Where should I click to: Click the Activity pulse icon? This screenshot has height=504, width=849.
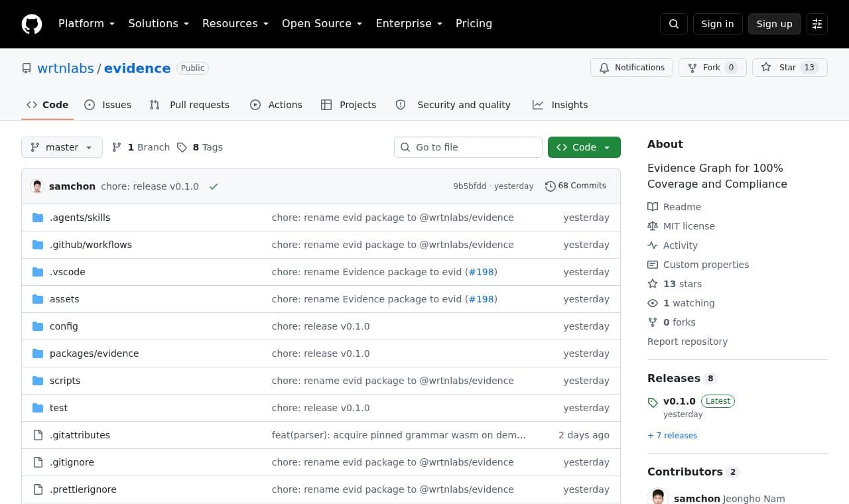(x=653, y=245)
